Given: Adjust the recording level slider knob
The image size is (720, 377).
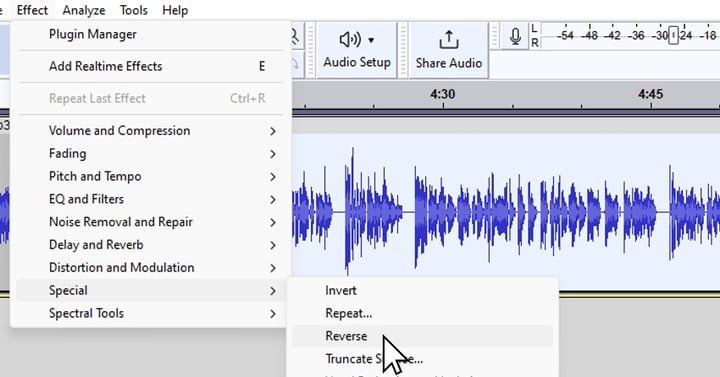Looking at the screenshot, I should [x=673, y=35].
